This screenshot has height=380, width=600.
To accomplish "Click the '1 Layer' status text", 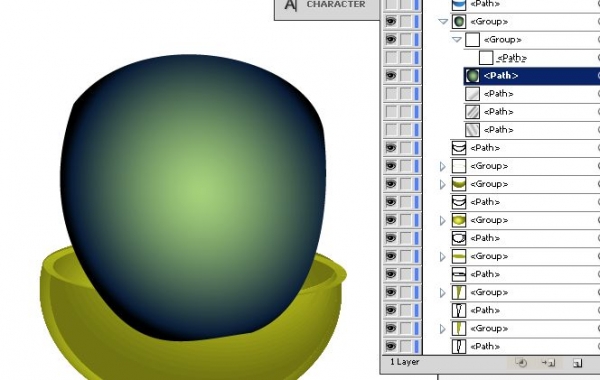I will tap(405, 362).
